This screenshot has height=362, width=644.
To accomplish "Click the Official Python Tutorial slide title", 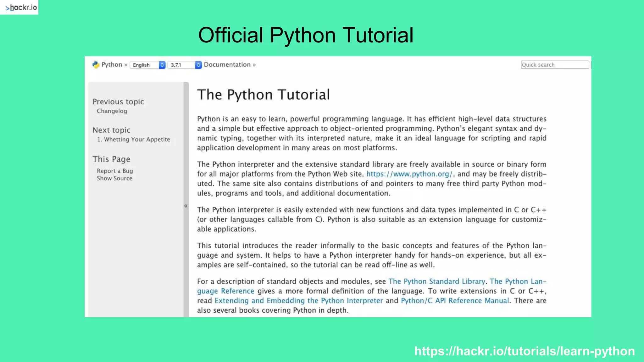I will click(306, 35).
